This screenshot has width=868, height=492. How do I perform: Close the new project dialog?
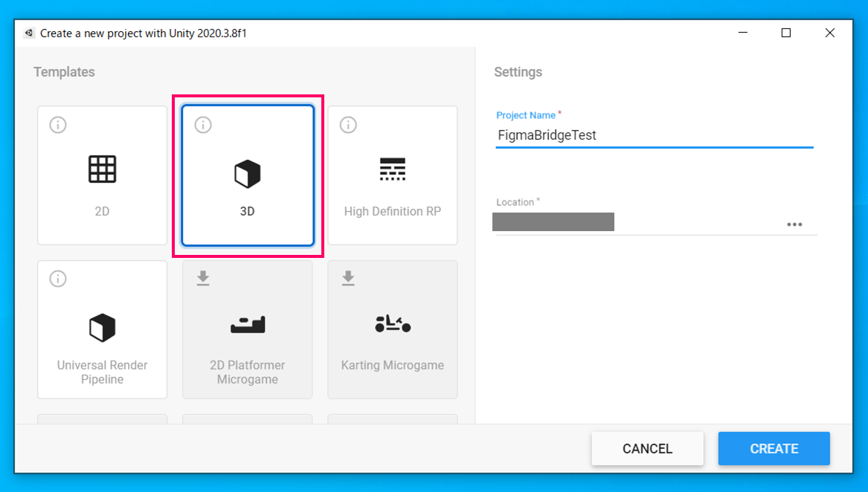click(830, 33)
